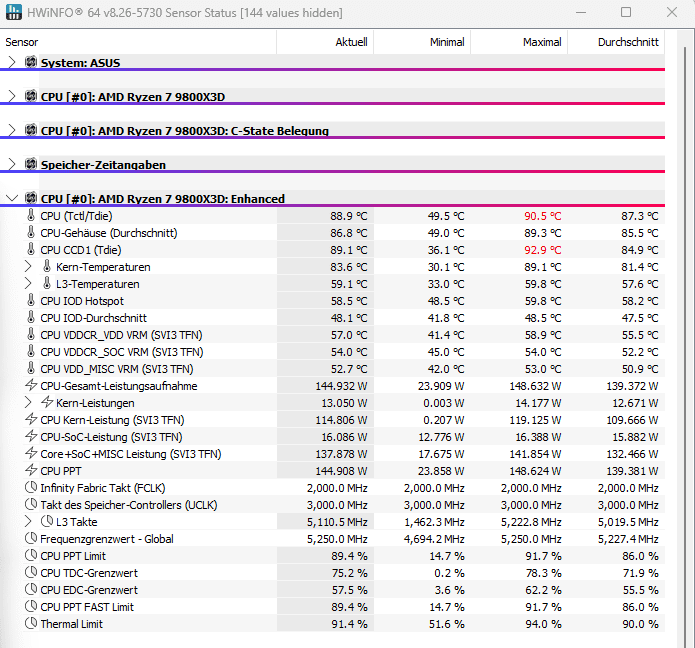The width and height of the screenshot is (695, 648).
Task: Expand the C-State Belegung group
Action: click(12, 130)
